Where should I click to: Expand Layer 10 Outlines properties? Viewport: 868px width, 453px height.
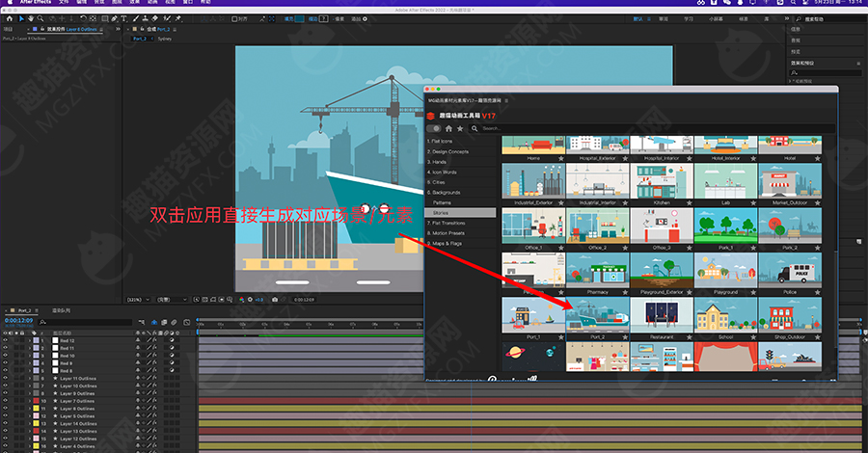[x=30, y=386]
